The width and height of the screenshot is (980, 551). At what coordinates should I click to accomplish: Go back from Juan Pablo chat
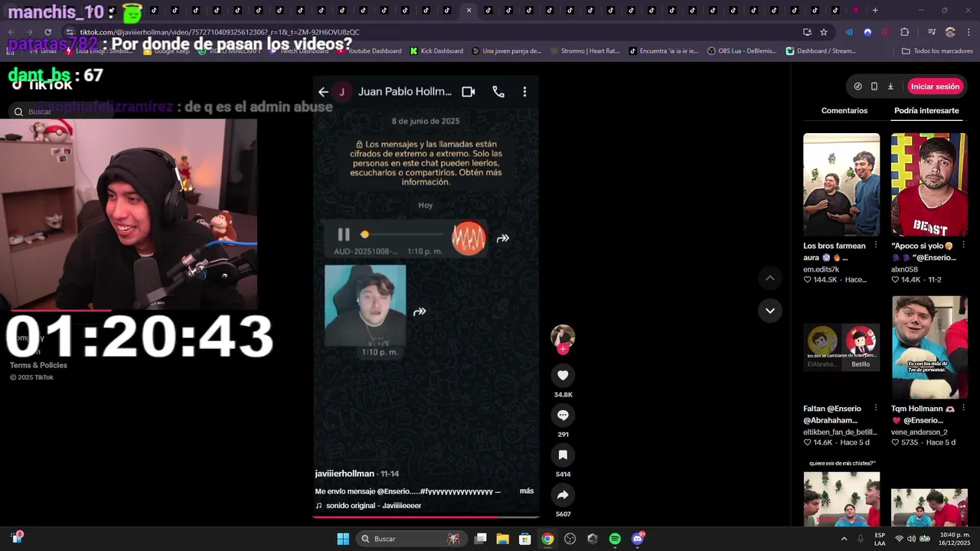point(323,92)
